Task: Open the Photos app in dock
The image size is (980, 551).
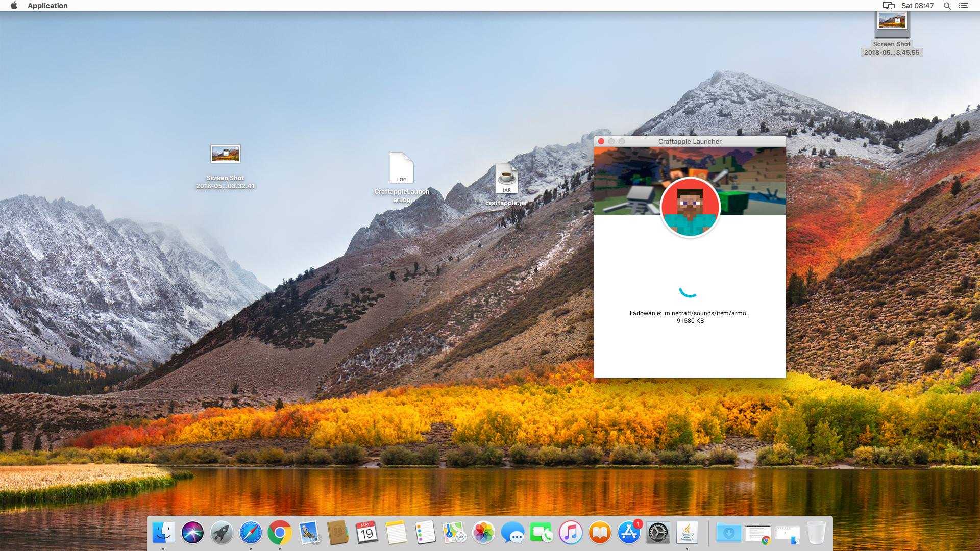Action: [x=483, y=533]
